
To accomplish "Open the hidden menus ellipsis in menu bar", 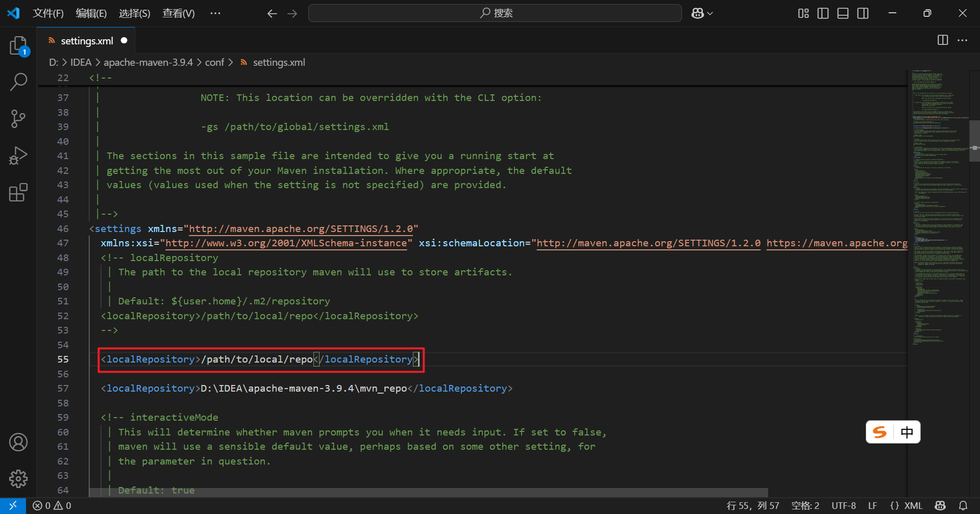I will [x=215, y=13].
